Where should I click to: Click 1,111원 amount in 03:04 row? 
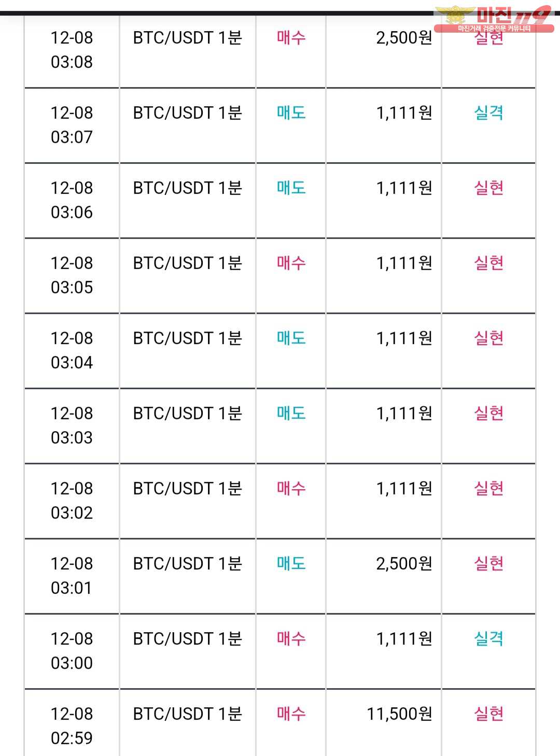(x=404, y=338)
